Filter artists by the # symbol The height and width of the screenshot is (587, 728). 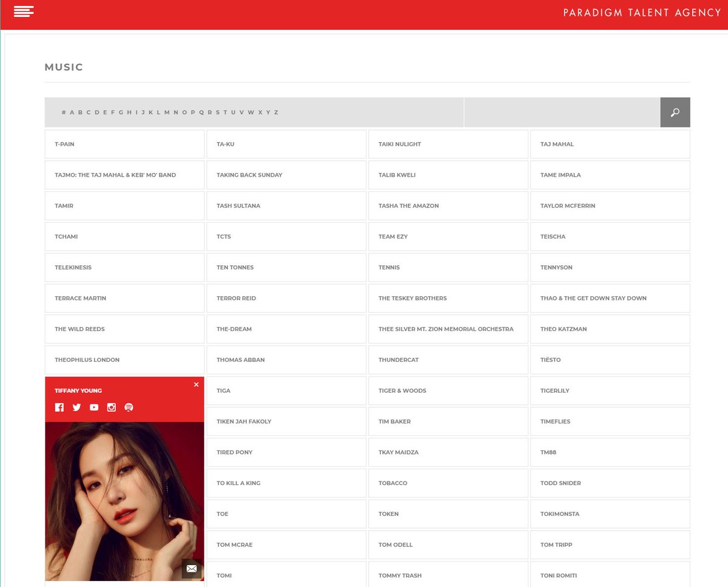click(64, 112)
